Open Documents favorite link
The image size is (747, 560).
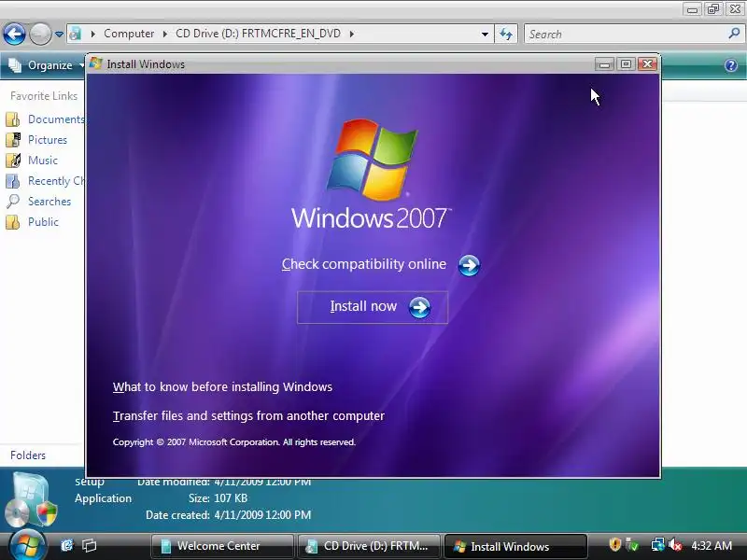(56, 119)
